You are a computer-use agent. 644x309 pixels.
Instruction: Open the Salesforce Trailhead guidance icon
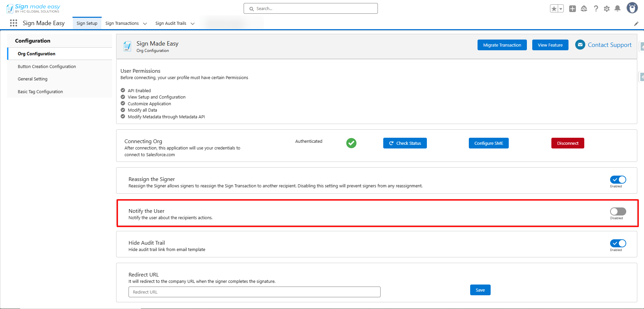point(584,9)
